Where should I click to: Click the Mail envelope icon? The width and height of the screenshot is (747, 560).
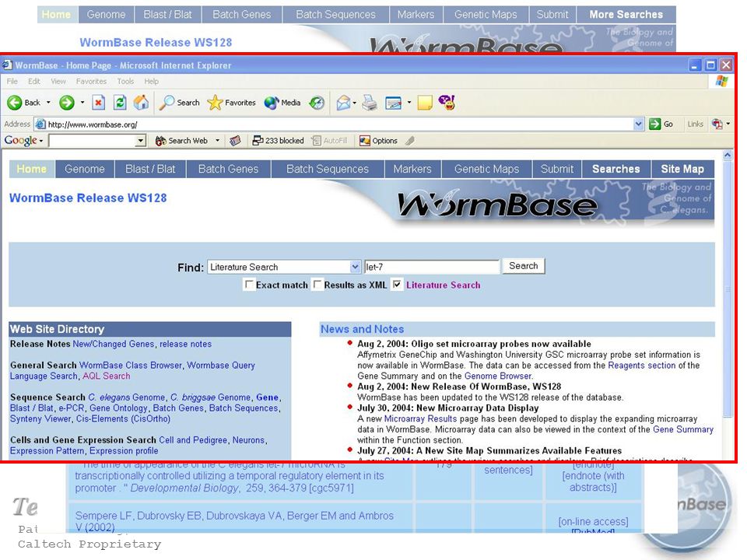pos(343,103)
